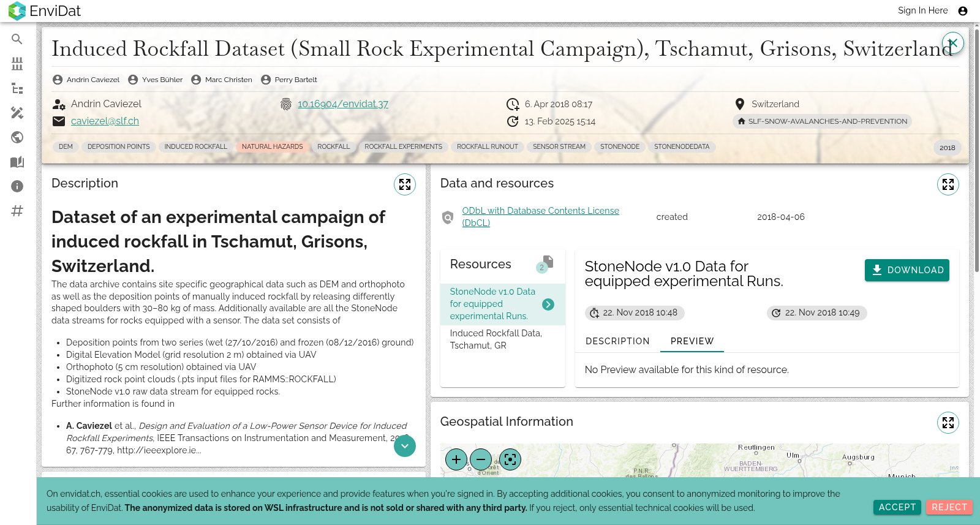Download the StoneNode v1.0 Data resource
Image resolution: width=980 pixels, height=525 pixels.
907,270
